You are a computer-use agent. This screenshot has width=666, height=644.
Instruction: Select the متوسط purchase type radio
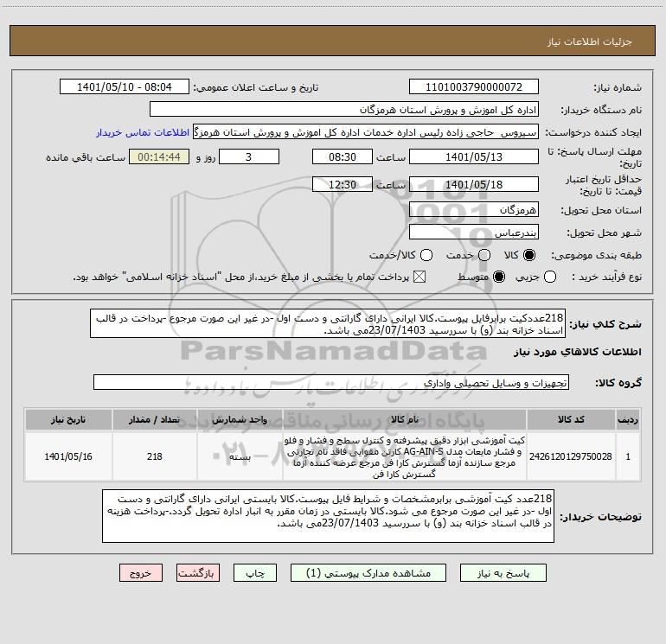point(499,277)
